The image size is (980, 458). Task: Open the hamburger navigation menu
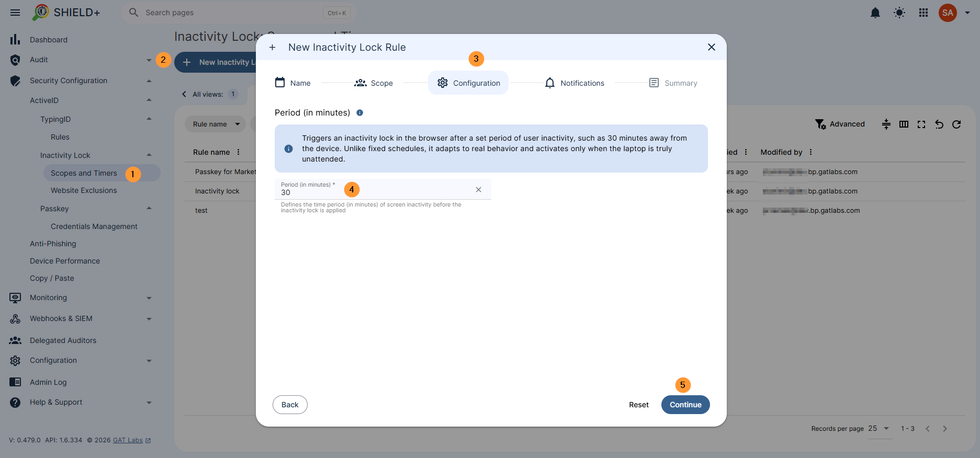(15, 13)
